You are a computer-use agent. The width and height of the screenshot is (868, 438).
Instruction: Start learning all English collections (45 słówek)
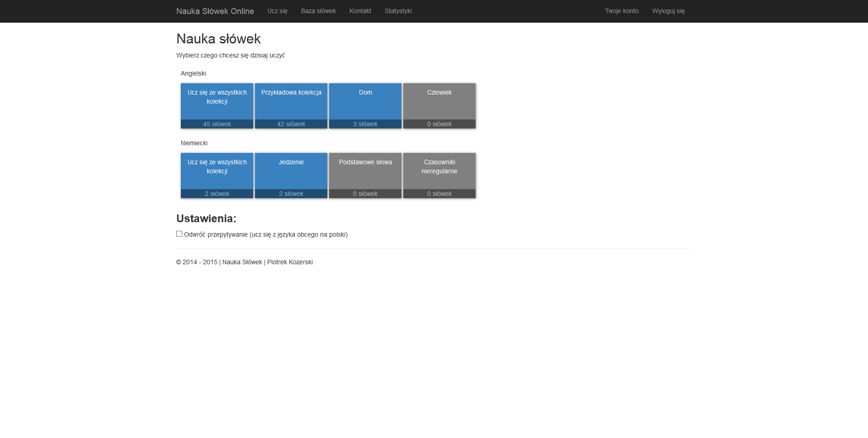217,106
